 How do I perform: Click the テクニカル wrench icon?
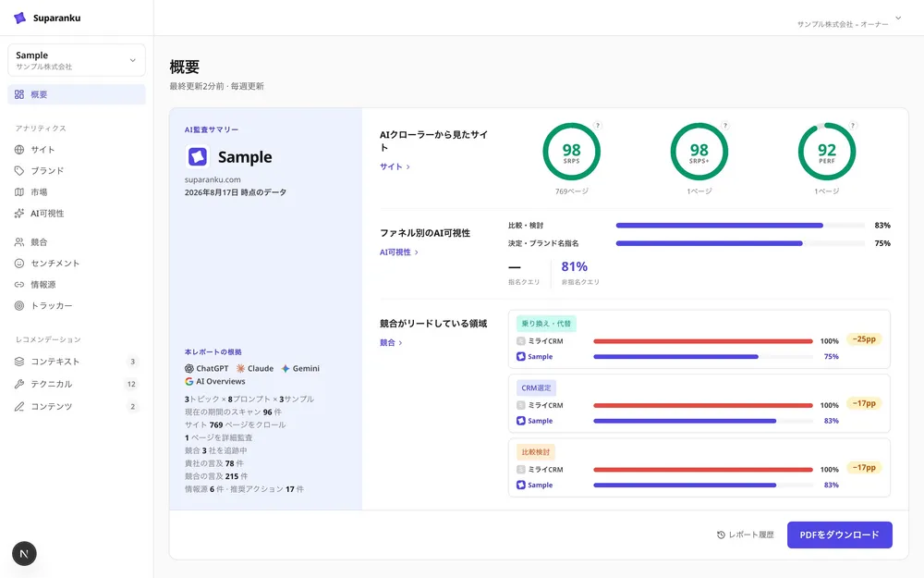(19, 384)
